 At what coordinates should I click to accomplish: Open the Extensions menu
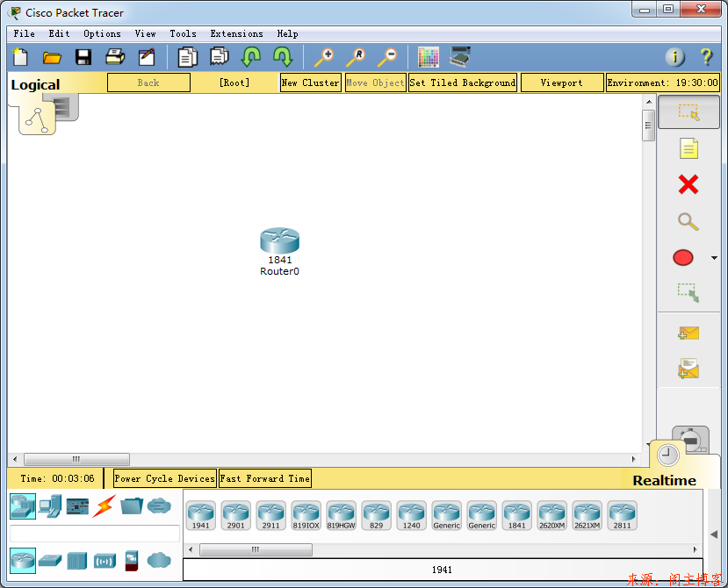point(236,34)
